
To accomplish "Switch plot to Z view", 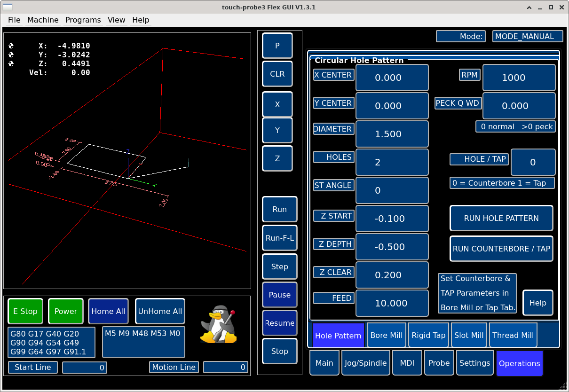I will point(277,158).
